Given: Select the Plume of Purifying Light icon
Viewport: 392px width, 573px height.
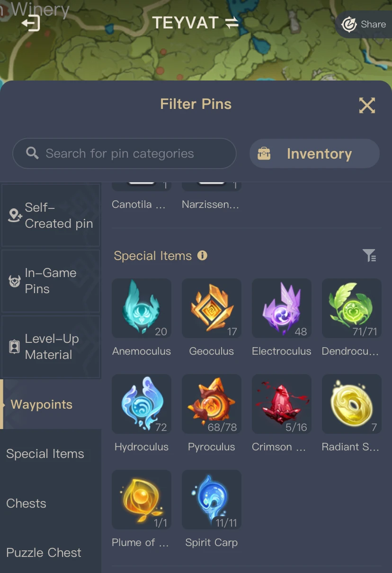Looking at the screenshot, I should [142, 500].
